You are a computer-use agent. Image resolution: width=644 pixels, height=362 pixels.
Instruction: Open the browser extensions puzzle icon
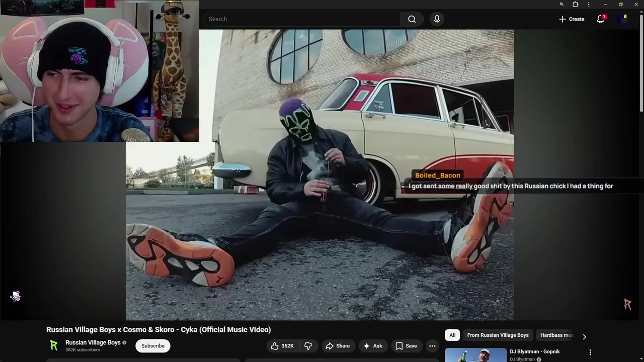tap(575, 5)
